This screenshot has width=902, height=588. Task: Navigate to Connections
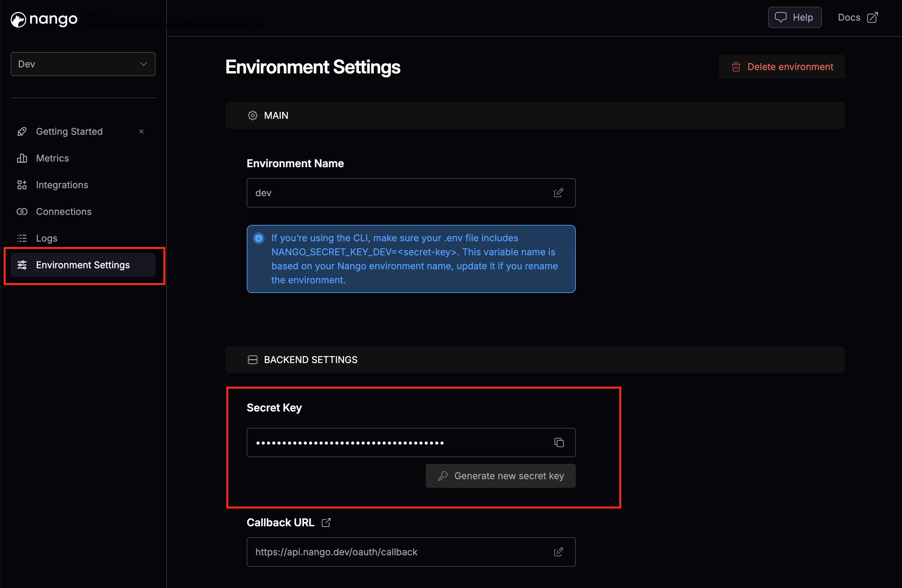pyautogui.click(x=64, y=212)
